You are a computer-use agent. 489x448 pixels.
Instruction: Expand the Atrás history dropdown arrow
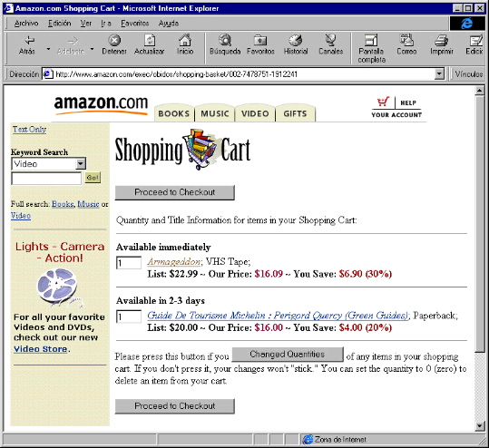click(48, 49)
